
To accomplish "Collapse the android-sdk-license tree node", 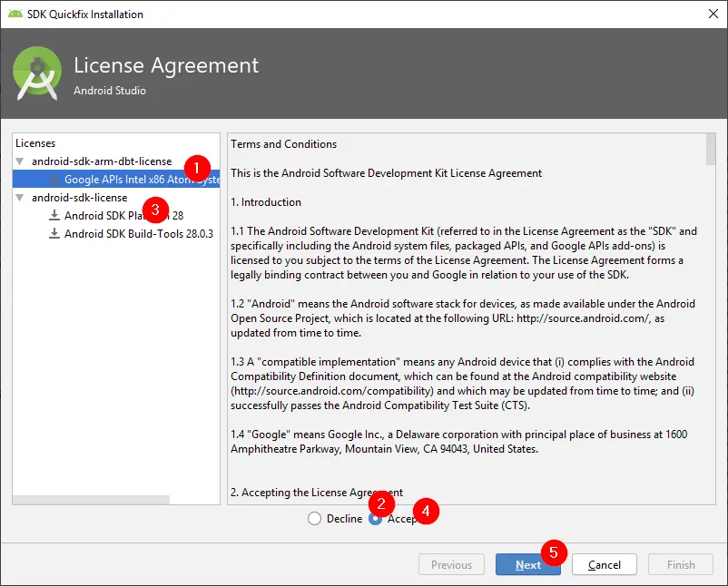I will pyautogui.click(x=19, y=198).
